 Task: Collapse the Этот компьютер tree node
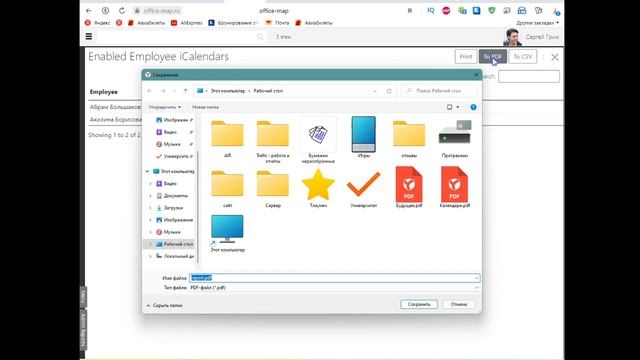tap(147, 171)
